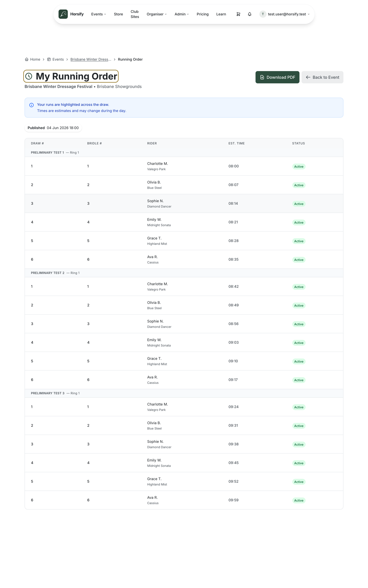This screenshot has width=368, height=588.
Task: Click the EST. TIME column header
Action: point(236,143)
